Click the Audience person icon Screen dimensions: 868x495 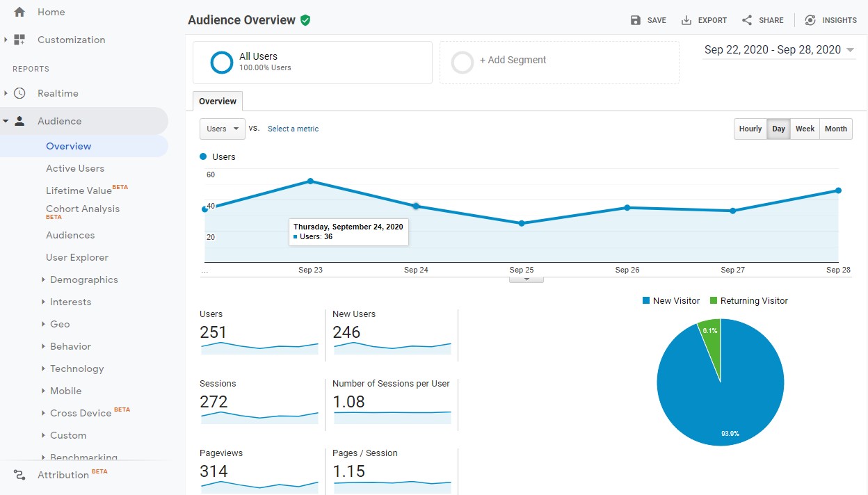pyautogui.click(x=21, y=120)
